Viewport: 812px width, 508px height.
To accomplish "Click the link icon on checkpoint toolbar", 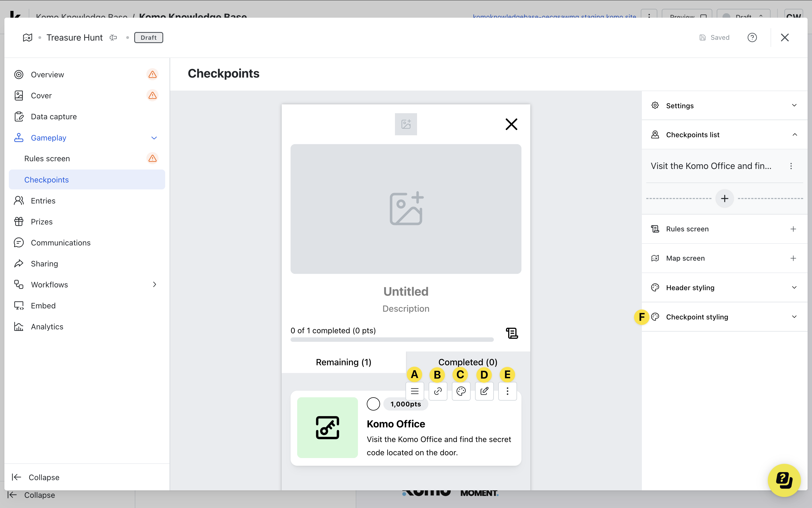I will (437, 391).
